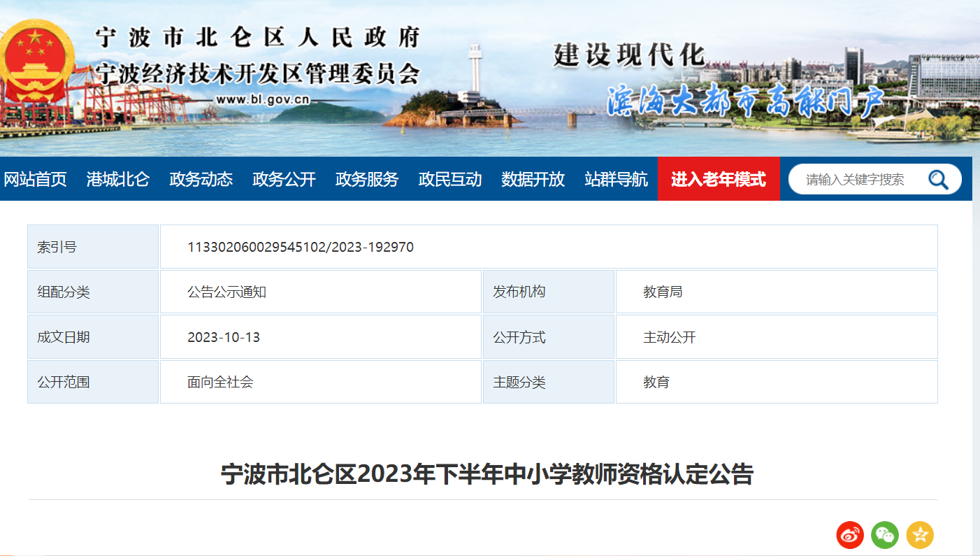Image resolution: width=980 pixels, height=556 pixels.
Task: Click the 公开范围 label cell
Action: pyautogui.click(x=93, y=383)
